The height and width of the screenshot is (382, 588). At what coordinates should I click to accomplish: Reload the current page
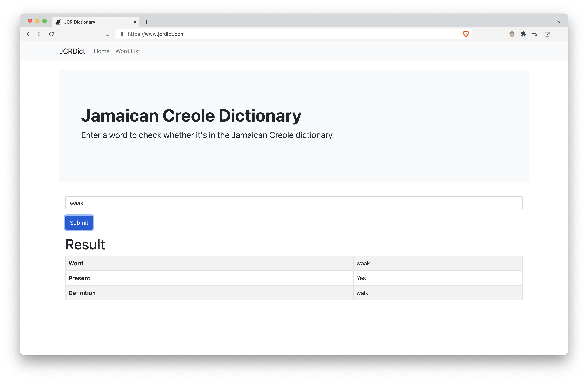pos(52,34)
